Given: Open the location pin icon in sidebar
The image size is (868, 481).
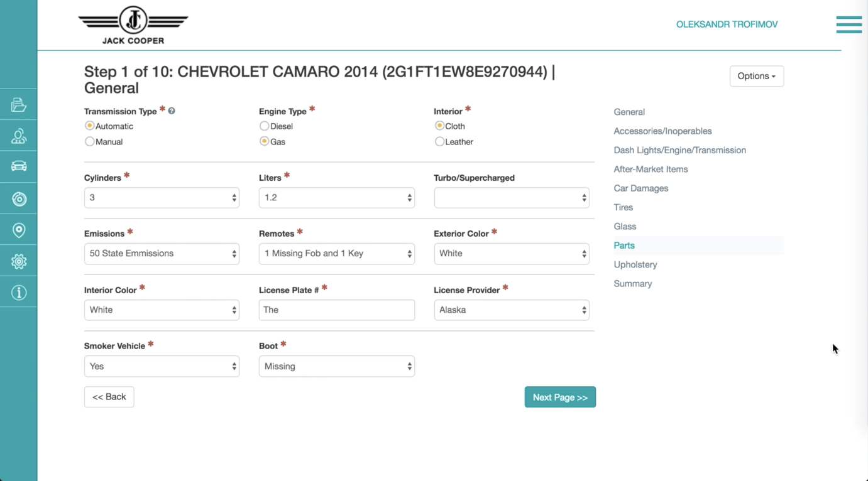Looking at the screenshot, I should click(18, 229).
